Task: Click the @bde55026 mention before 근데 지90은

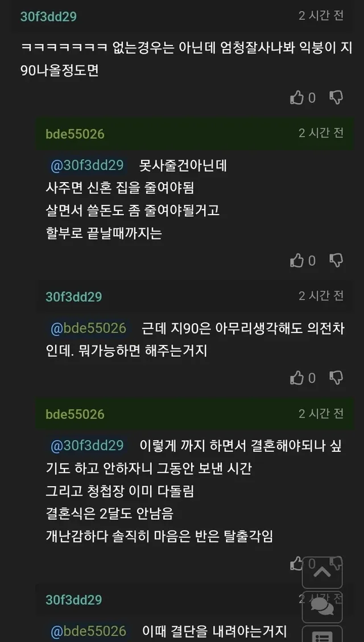Action: pyautogui.click(x=88, y=328)
